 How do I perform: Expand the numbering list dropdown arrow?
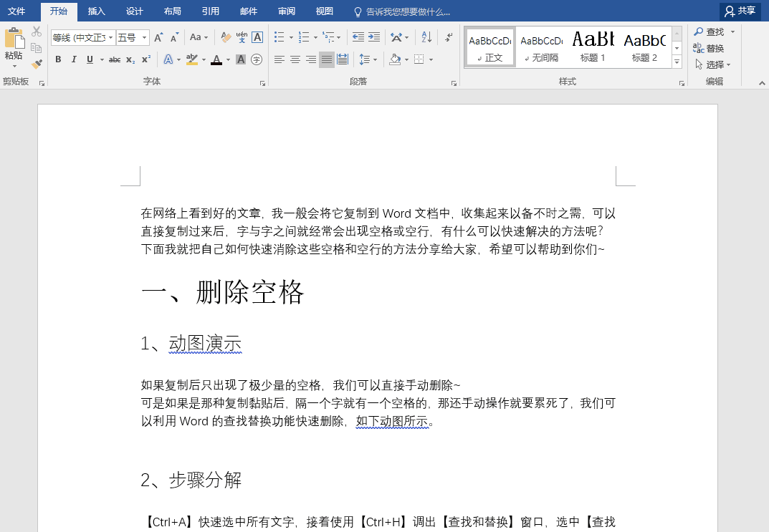[315, 38]
